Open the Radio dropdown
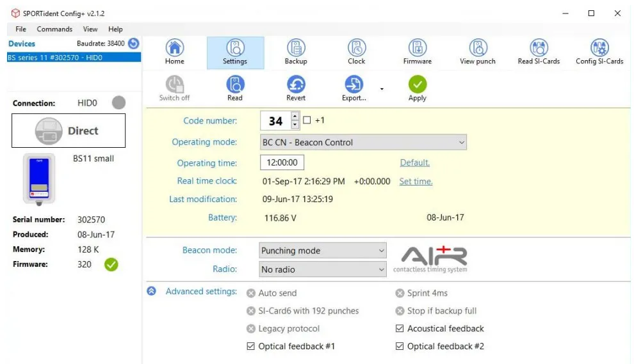Screen dimensions: 634x364 (323, 269)
